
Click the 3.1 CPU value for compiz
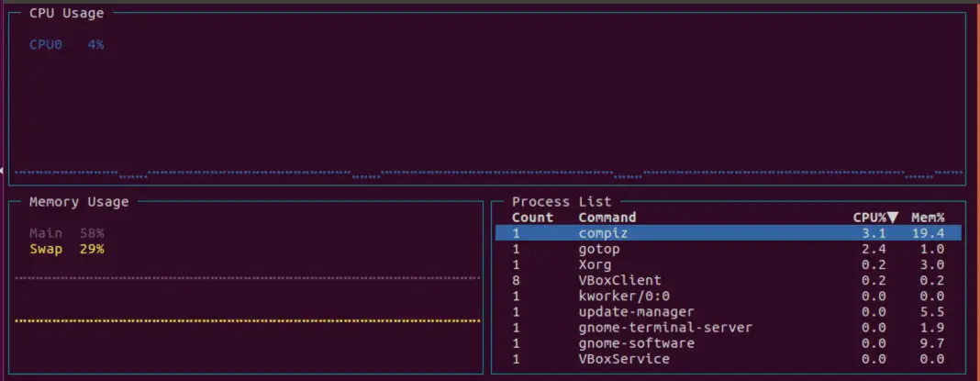coord(874,233)
